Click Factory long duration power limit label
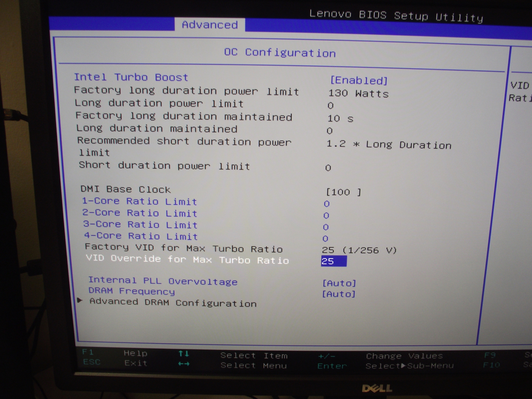This screenshot has width=532, height=399. point(187,90)
